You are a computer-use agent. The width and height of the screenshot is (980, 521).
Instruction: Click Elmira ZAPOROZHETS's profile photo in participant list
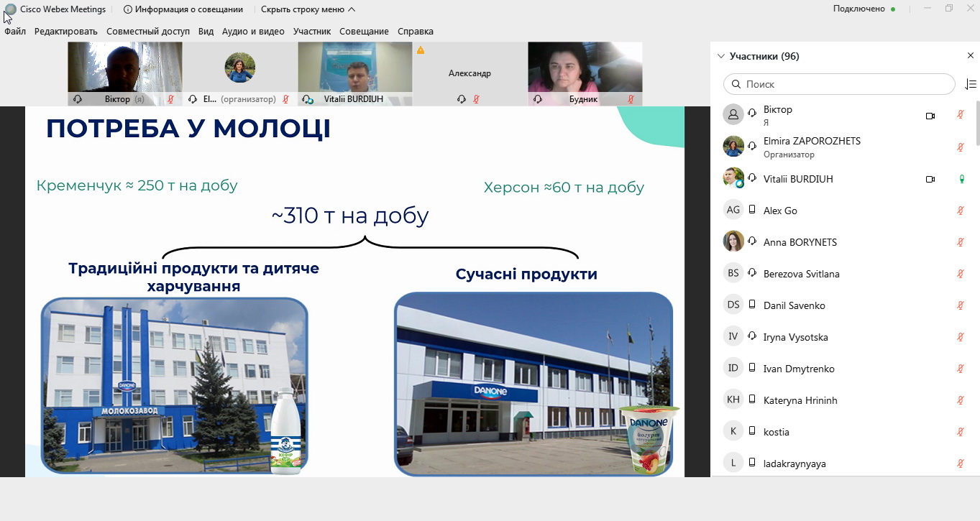[733, 147]
